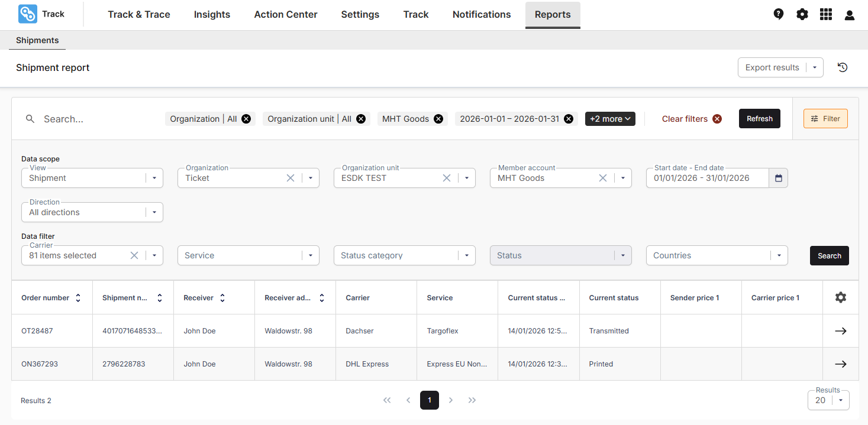Screen dimensions: 868x425
Task: Open calendar icon for date range
Action: 778,178
